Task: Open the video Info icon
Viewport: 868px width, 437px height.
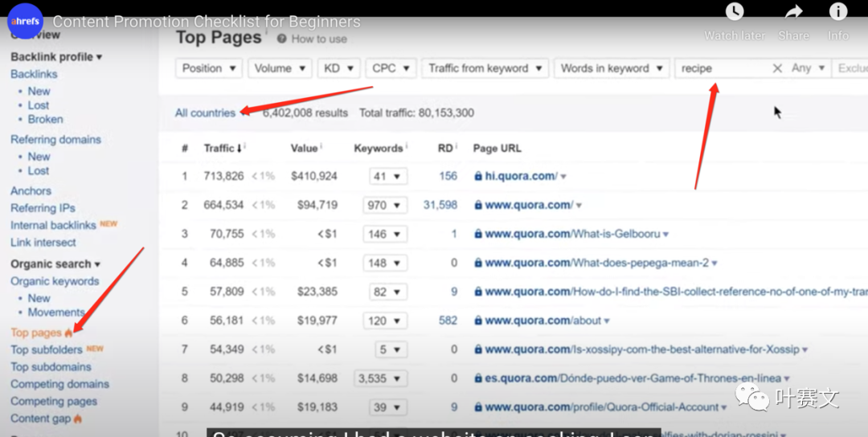Action: pos(838,11)
